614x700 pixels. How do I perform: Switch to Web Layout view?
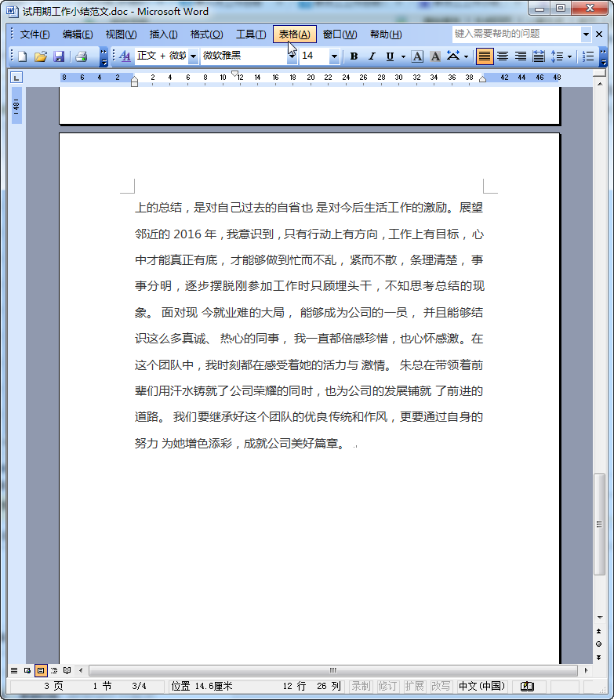click(27, 670)
